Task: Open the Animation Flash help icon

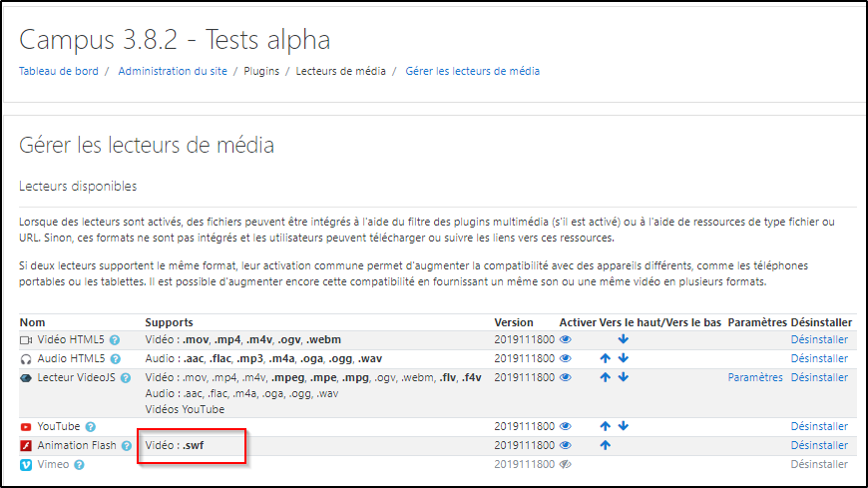Action: click(x=127, y=446)
